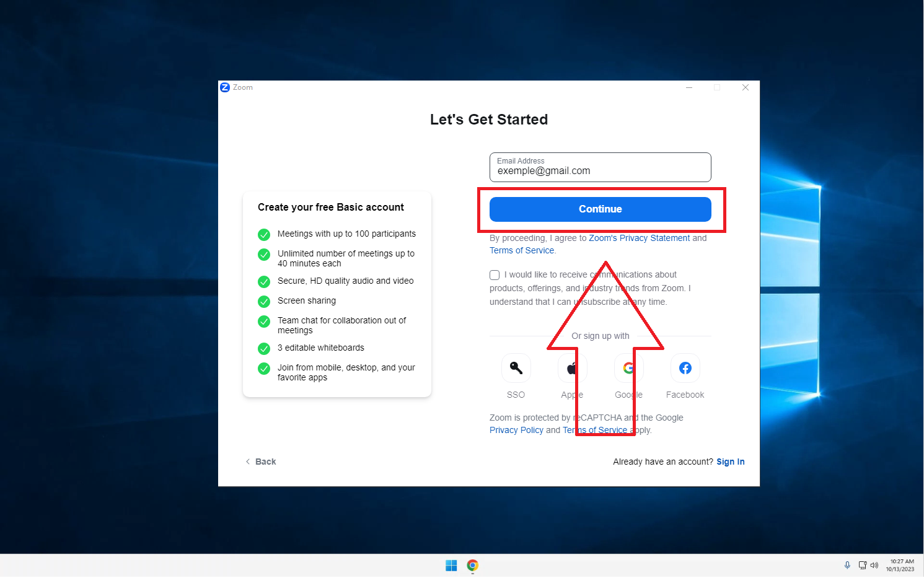Sign up with the Apple icon
This screenshot has width=924, height=578.
(572, 368)
